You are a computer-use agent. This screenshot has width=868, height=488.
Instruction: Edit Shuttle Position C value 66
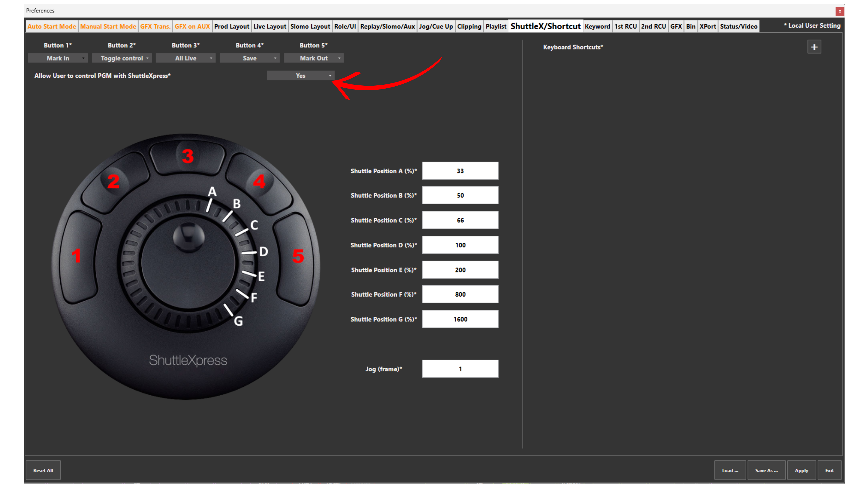tap(460, 220)
